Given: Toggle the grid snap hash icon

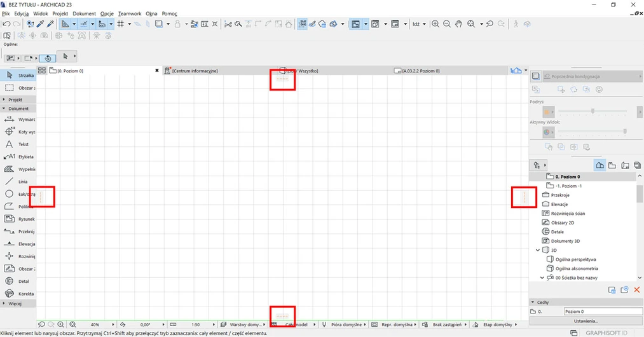Looking at the screenshot, I should pos(120,24).
